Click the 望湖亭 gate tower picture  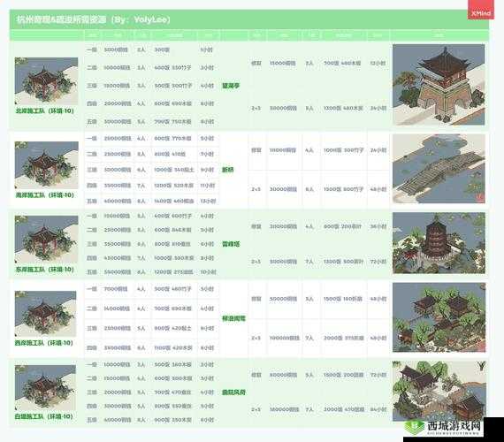(x=439, y=85)
